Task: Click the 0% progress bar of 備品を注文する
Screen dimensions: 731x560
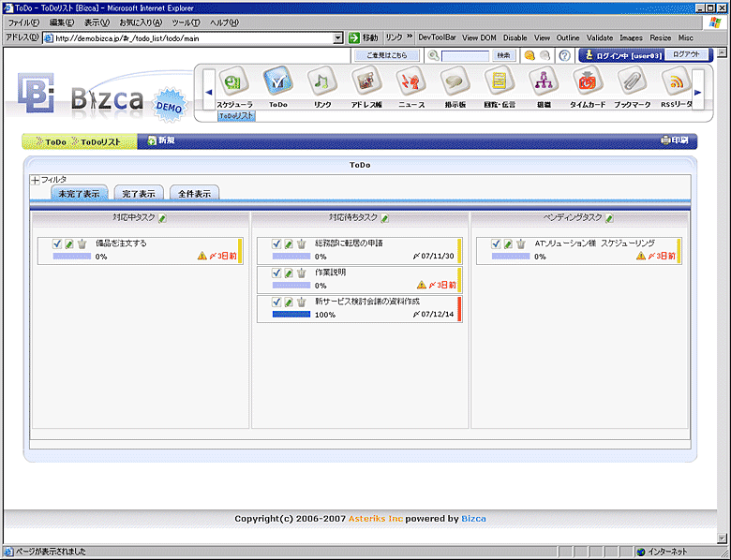Action: (72, 256)
